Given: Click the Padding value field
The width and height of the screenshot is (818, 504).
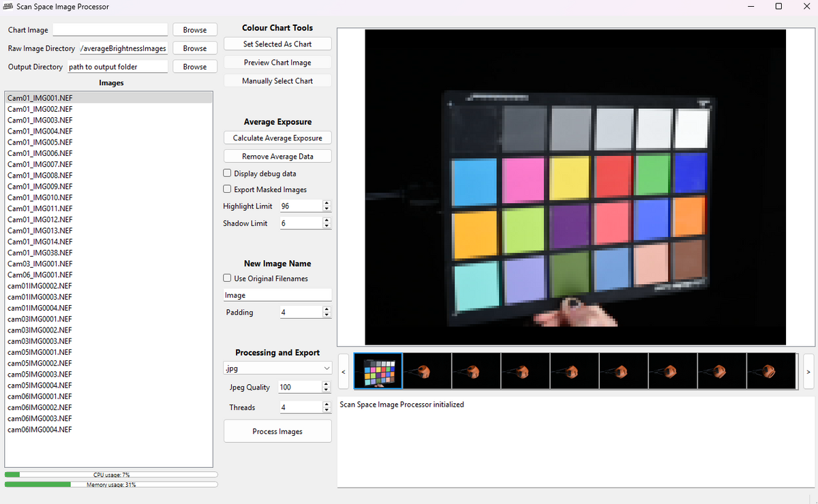Looking at the screenshot, I should 301,312.
